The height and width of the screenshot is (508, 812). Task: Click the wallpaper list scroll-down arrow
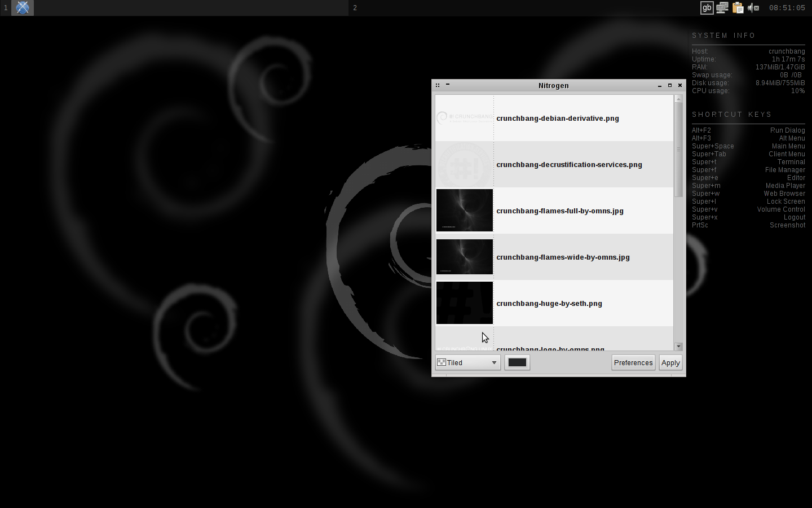click(678, 347)
